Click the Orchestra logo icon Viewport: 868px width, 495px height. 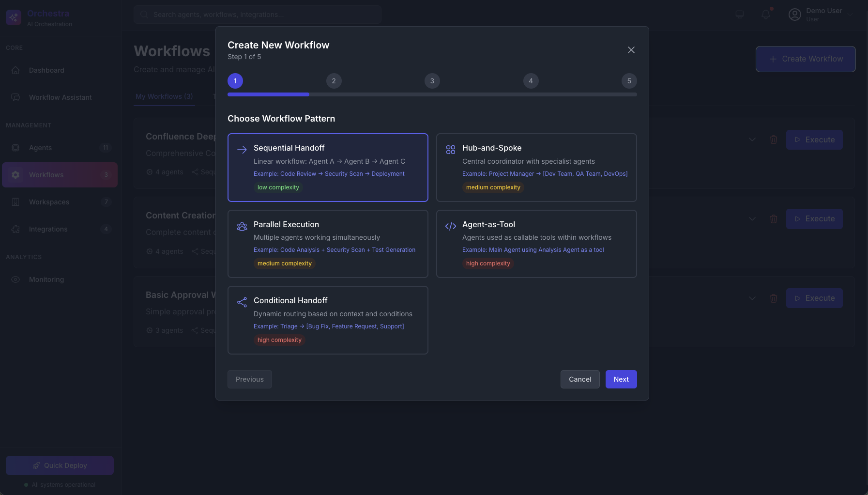(x=14, y=17)
